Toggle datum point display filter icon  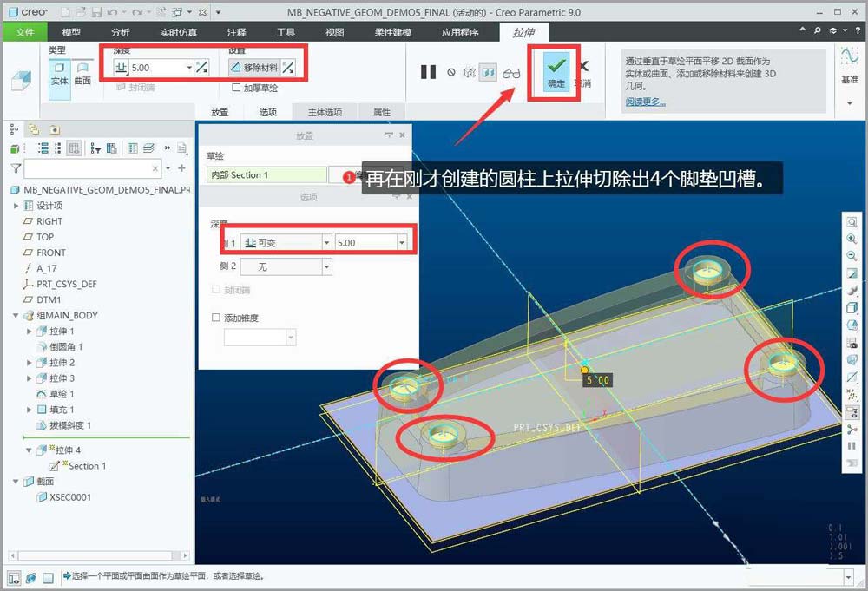[x=852, y=394]
